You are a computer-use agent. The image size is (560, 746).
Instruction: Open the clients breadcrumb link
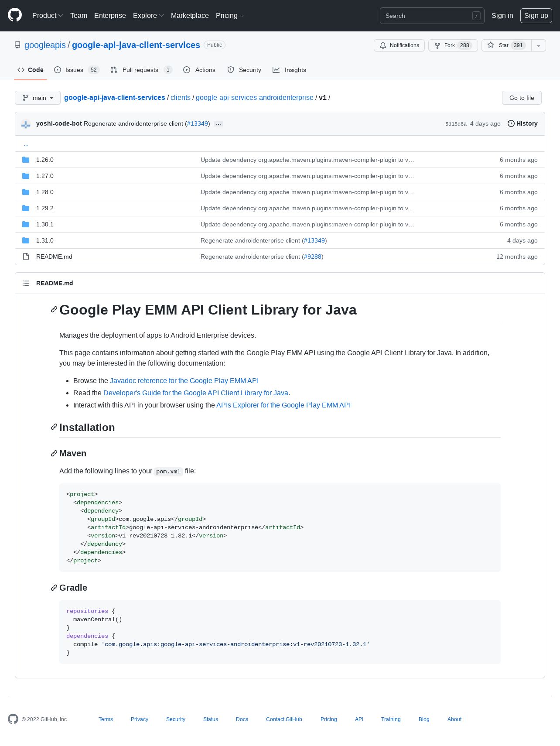(x=181, y=97)
